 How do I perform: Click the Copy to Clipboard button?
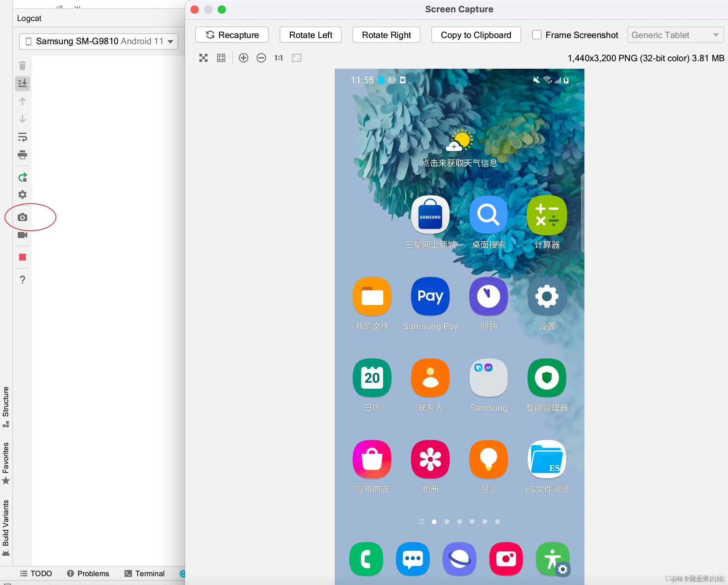click(476, 35)
